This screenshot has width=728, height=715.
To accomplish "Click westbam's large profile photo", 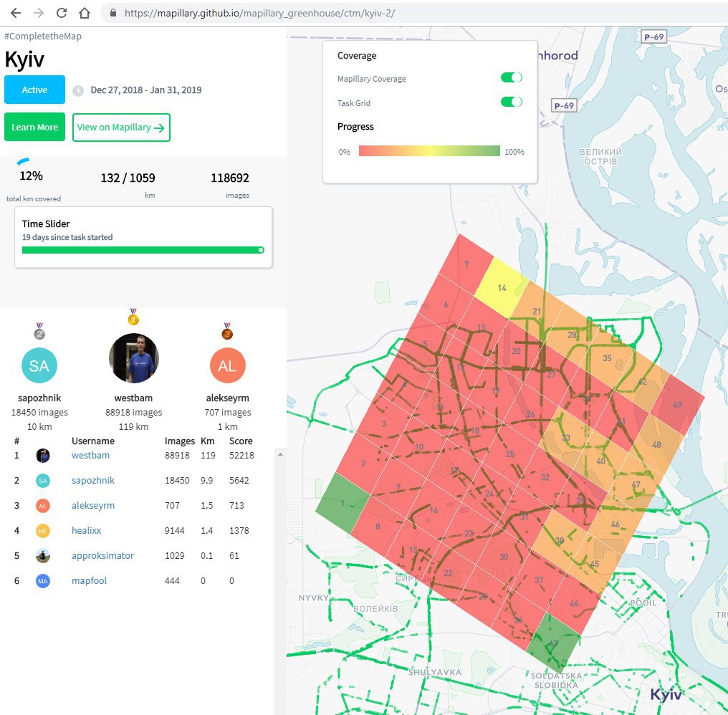I will [134, 358].
